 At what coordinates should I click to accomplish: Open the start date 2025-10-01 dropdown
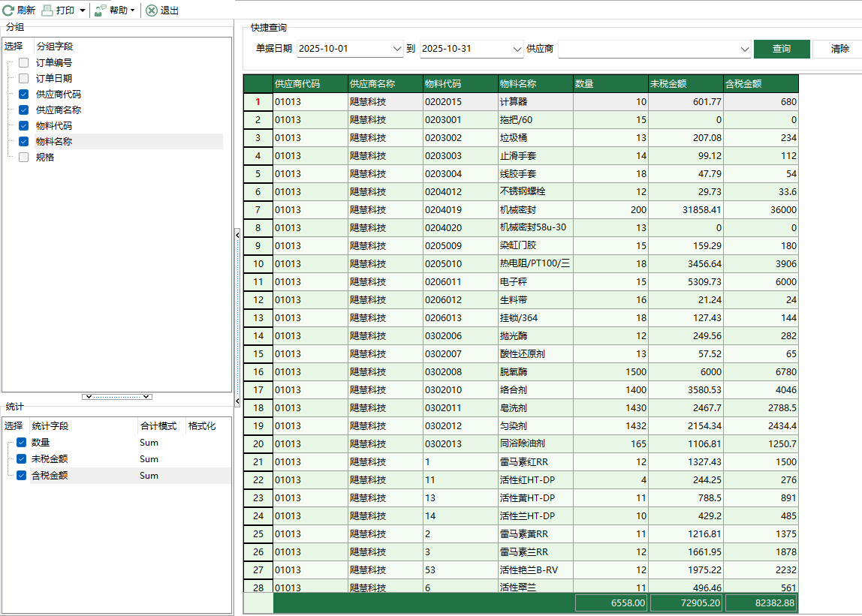point(397,49)
